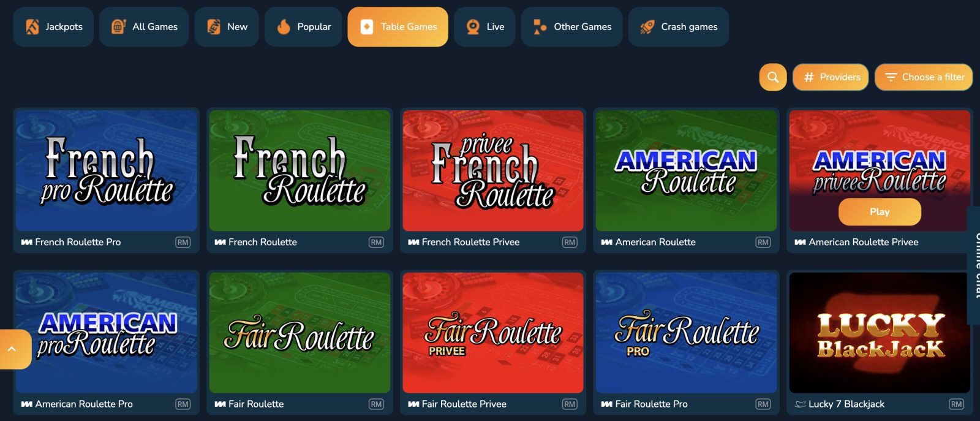Click the orange search magnifier icon
This screenshot has width=980, height=421.
tap(773, 77)
